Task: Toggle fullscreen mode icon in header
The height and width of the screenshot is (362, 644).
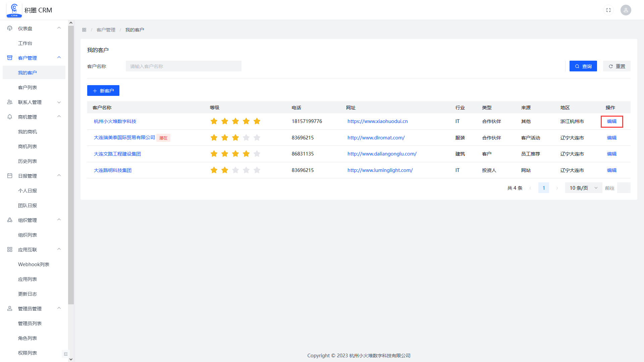Action: pos(608,10)
